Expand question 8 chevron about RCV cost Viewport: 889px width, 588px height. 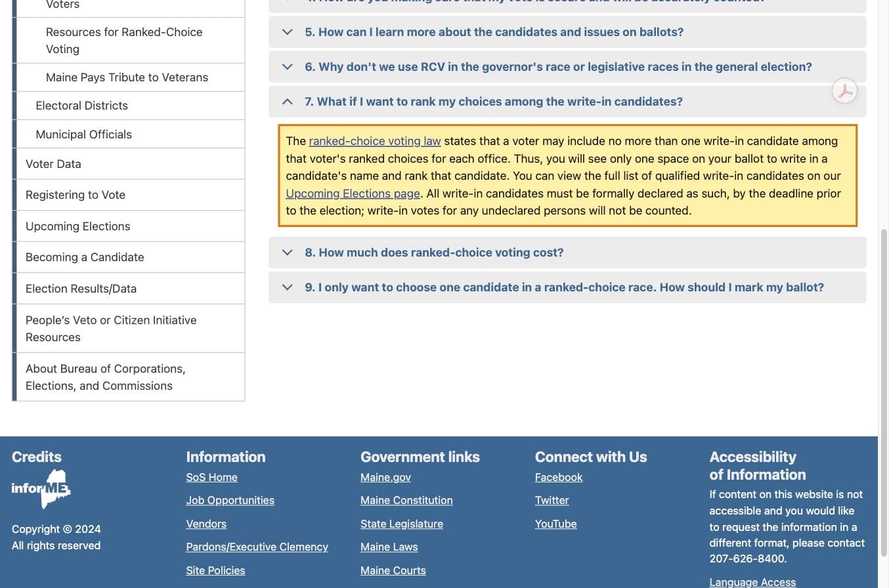(287, 253)
